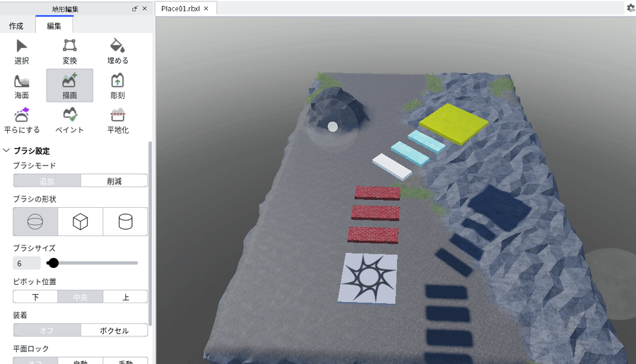This screenshot has height=364, width=636.
Task: Undock the 地形編集 panel
Action: tap(135, 8)
